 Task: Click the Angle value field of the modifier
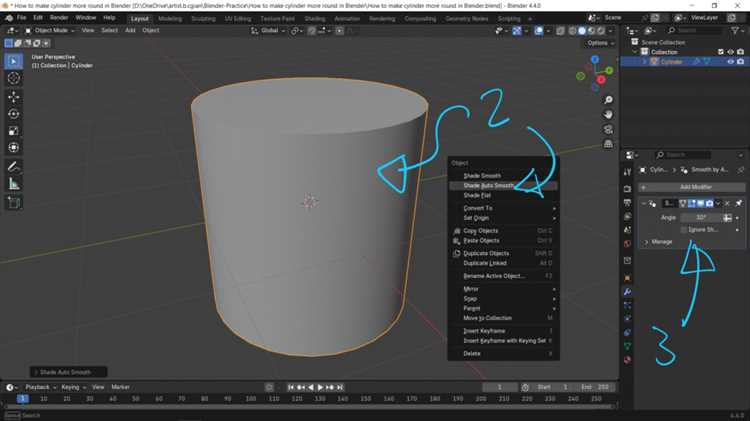[x=701, y=218]
